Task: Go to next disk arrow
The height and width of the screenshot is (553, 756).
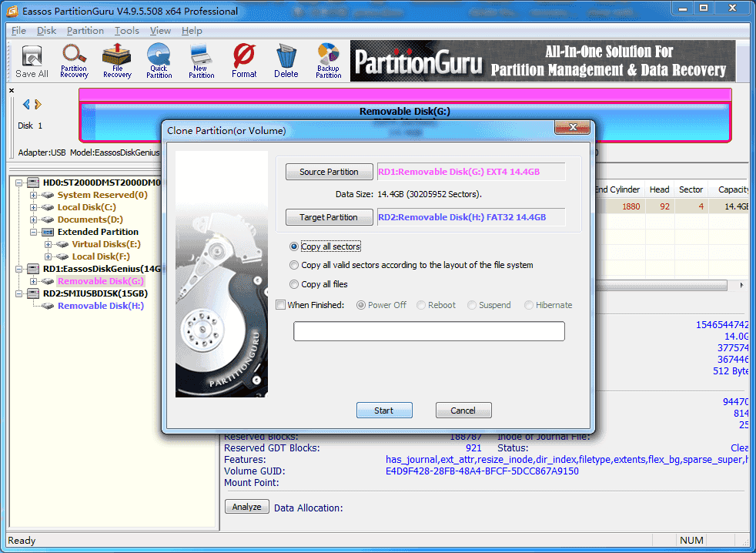Action: tap(38, 104)
